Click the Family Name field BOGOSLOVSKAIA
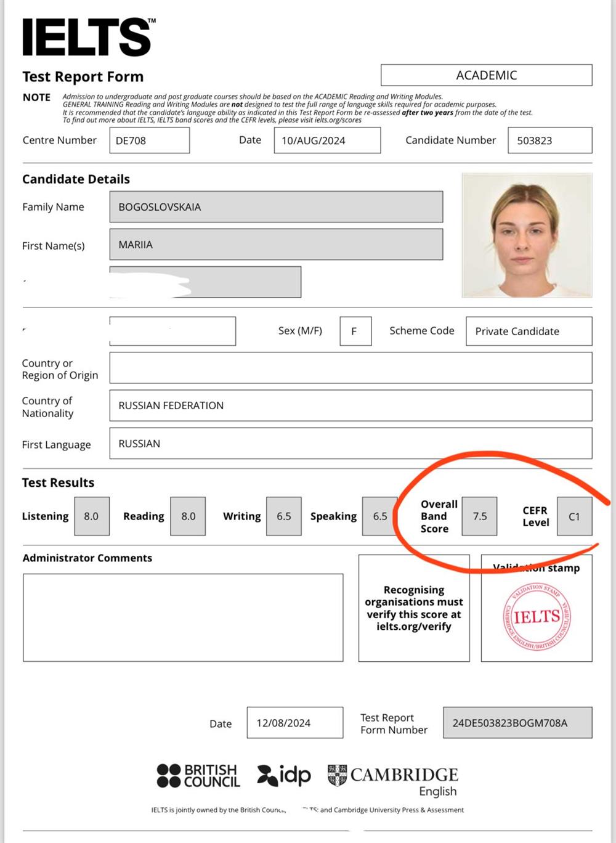Screen dimensions: 616x843 pos(276,207)
